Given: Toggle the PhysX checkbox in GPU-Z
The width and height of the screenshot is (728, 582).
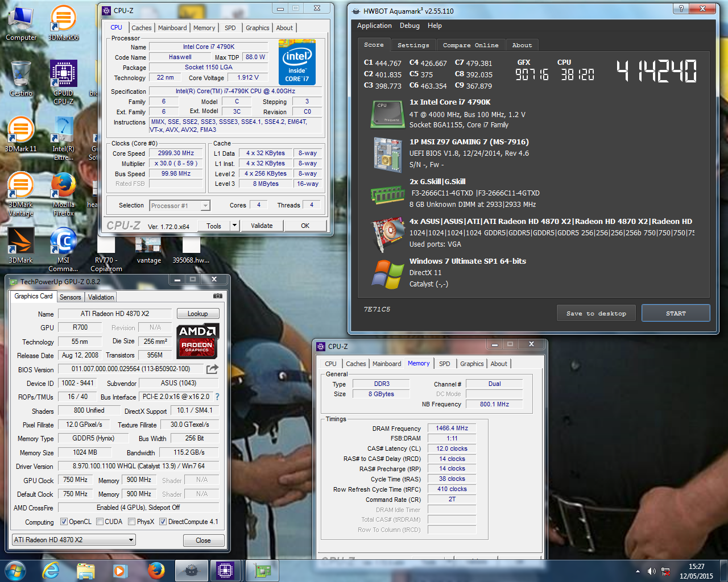Looking at the screenshot, I should (131, 522).
